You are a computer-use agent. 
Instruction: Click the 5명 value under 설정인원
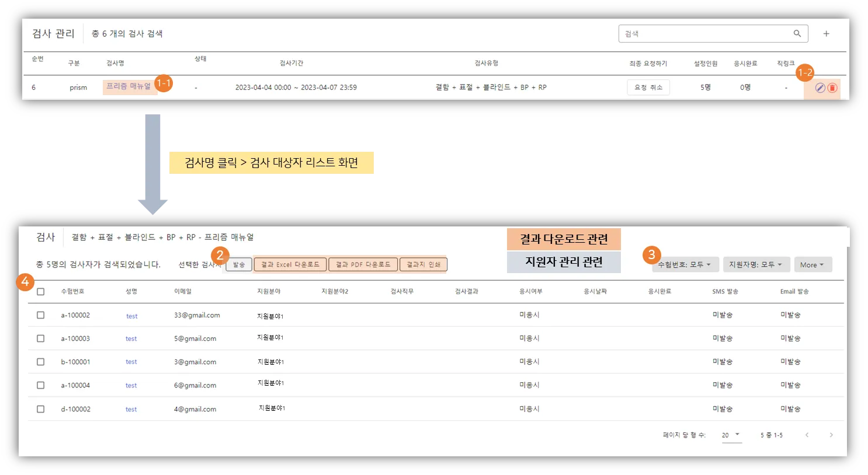click(706, 88)
